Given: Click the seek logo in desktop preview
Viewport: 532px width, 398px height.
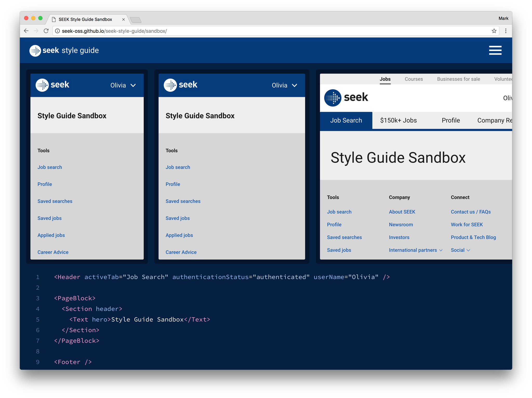Looking at the screenshot, I should (x=346, y=98).
